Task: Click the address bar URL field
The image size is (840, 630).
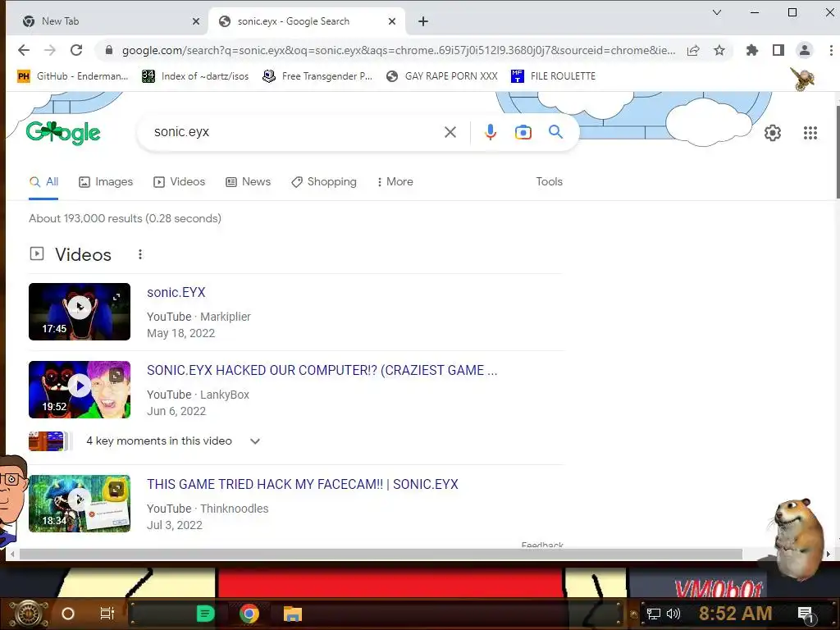Action: coord(399,50)
